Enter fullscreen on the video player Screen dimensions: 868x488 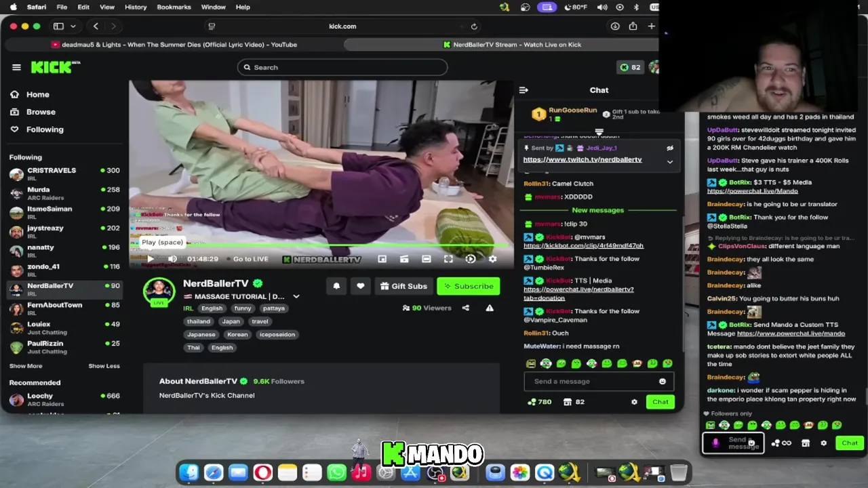[448, 259]
